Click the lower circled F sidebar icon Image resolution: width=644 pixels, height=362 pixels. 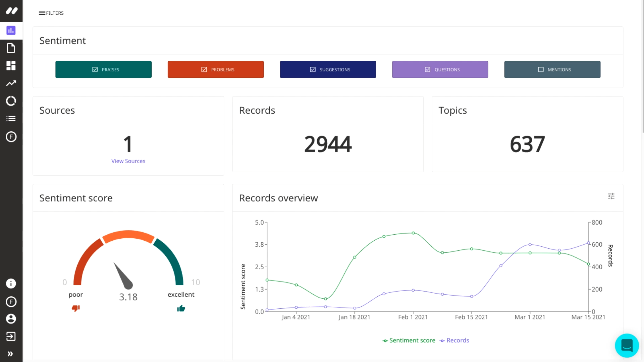[x=11, y=302]
